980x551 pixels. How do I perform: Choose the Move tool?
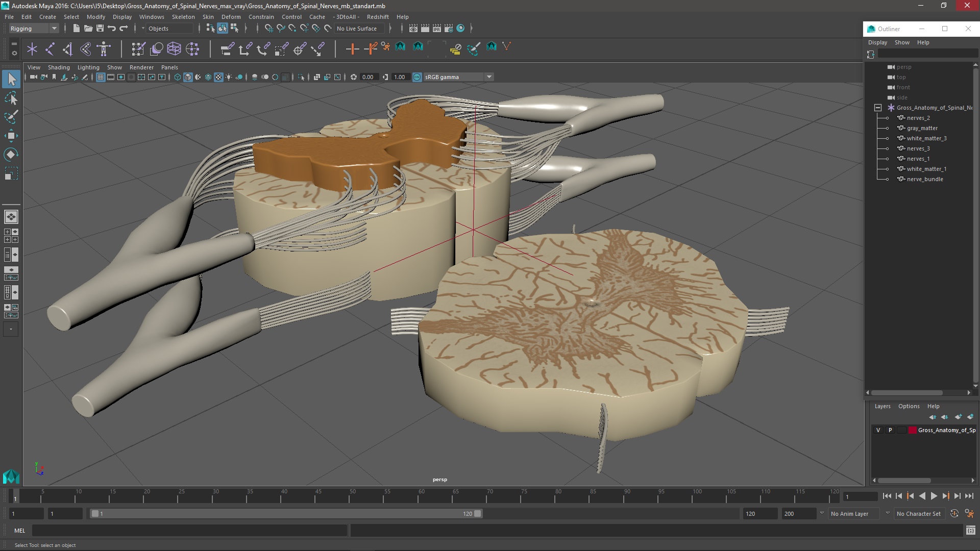[11, 136]
